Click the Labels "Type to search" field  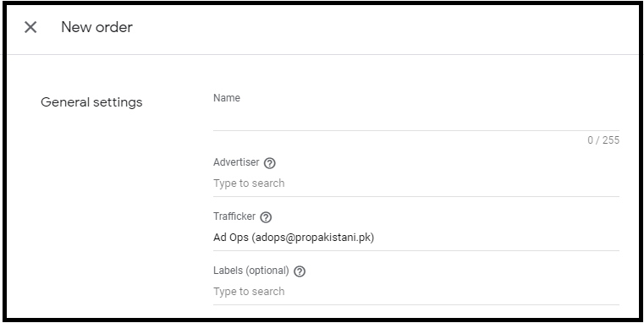416,292
